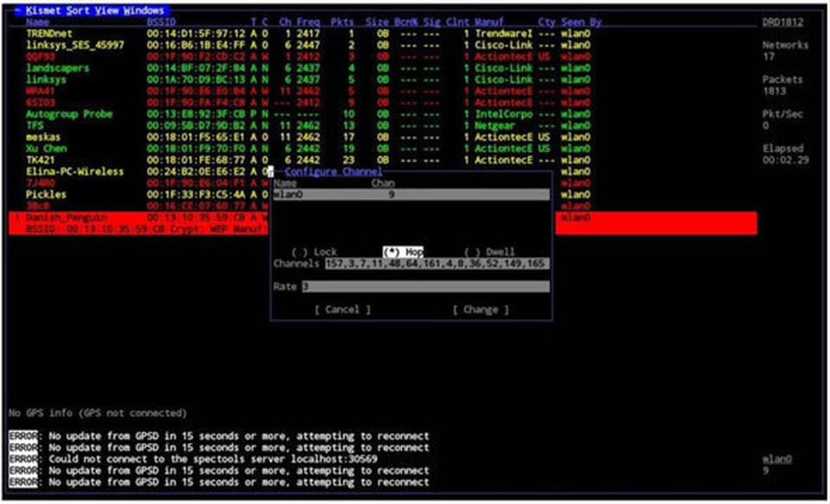Focus the Channels list input field
The image size is (830, 504).
point(436,264)
